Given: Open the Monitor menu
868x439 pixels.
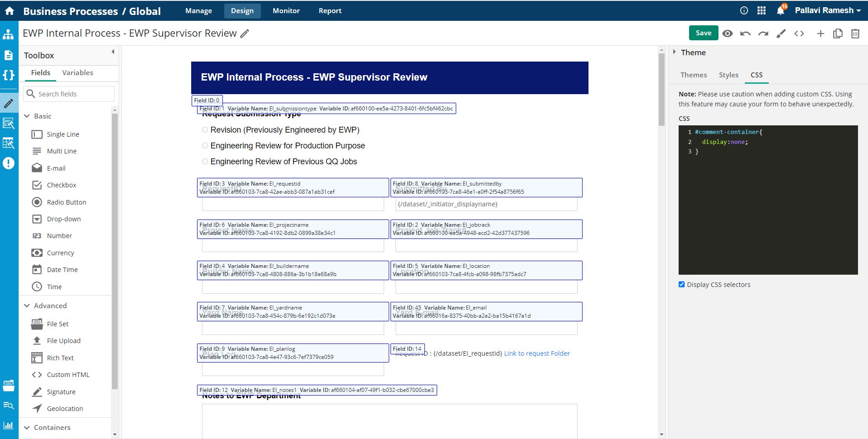Looking at the screenshot, I should [286, 11].
